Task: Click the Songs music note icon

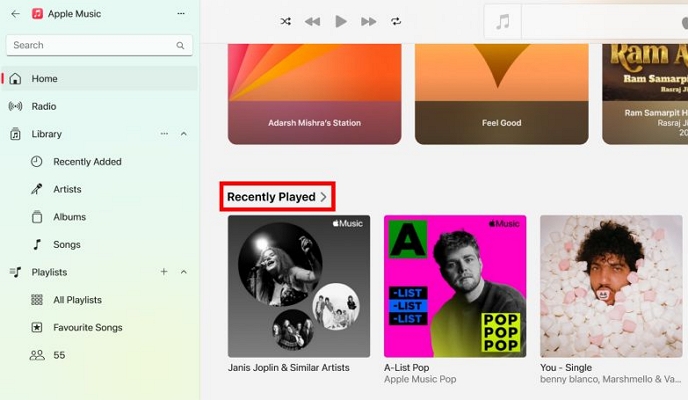Action: [x=37, y=244]
